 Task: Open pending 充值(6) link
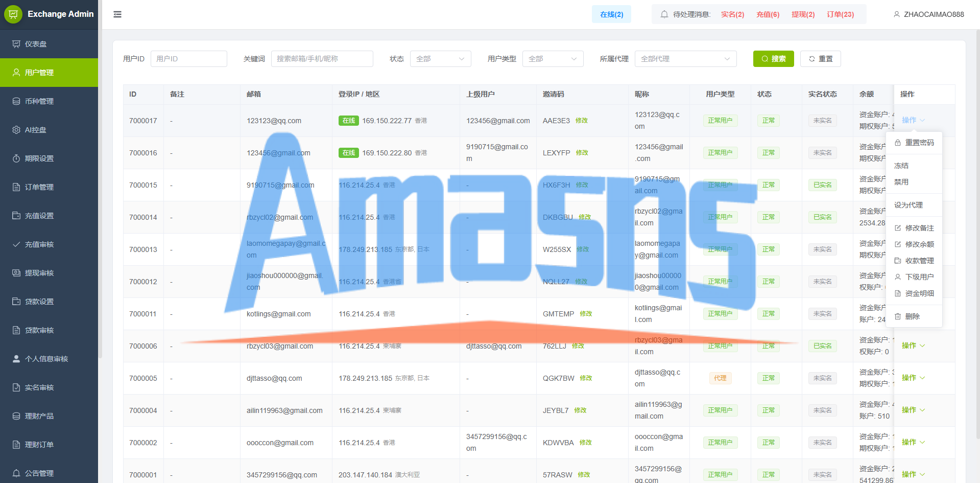point(768,14)
